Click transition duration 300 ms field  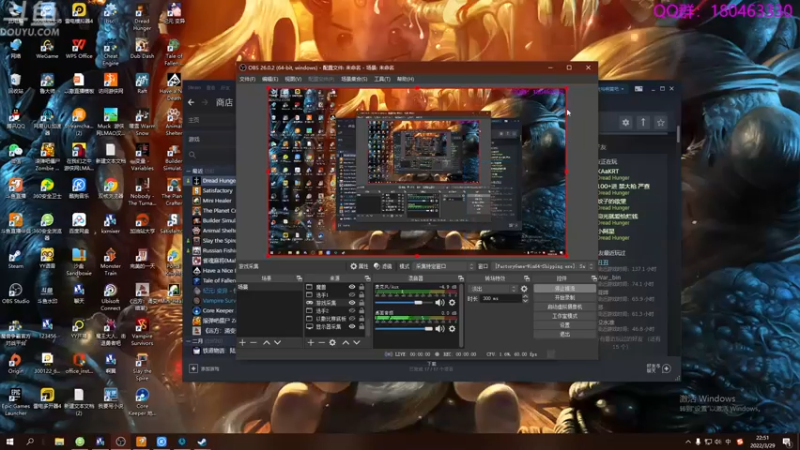tap(500, 298)
